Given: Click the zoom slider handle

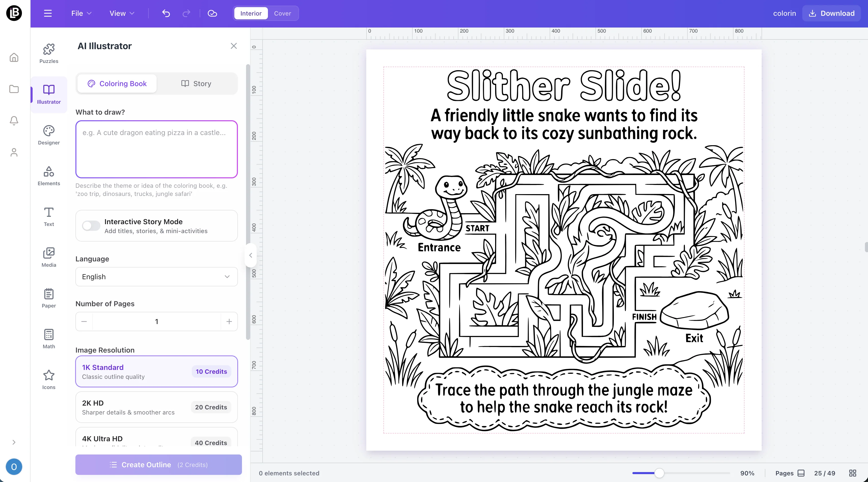Looking at the screenshot, I should pos(659,473).
